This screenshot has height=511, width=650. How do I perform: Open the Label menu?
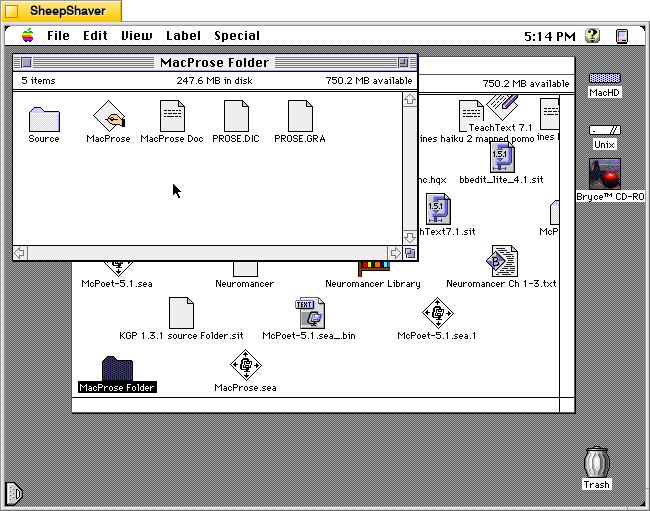point(183,36)
